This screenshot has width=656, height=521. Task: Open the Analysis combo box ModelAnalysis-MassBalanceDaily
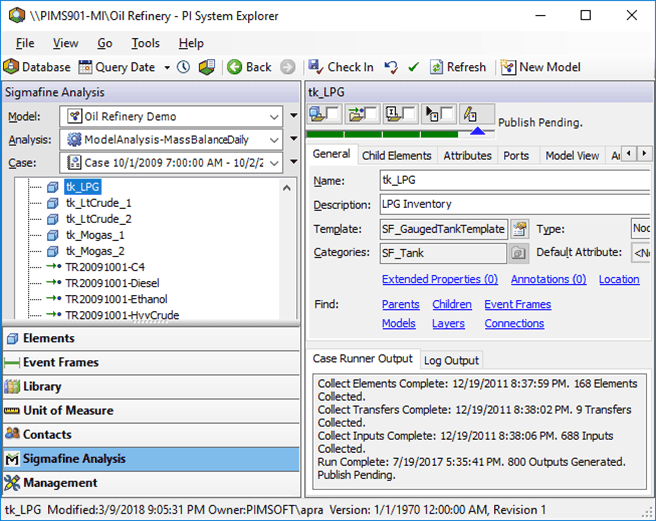coord(171,140)
